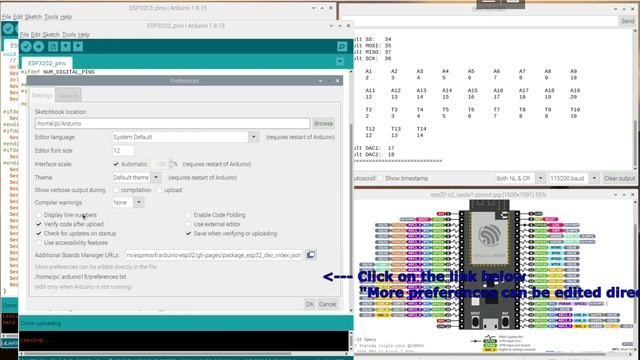Open File menu in ESP32S2_pins window

tap(24, 35)
